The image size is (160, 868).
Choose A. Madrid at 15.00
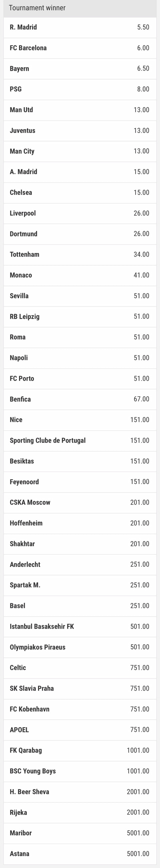pyautogui.click(x=80, y=172)
